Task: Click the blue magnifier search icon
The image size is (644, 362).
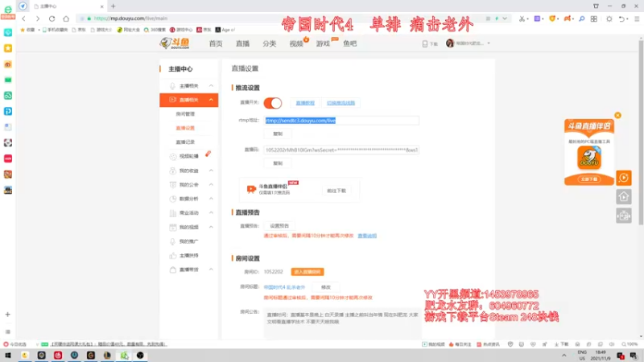Action: [581, 19]
